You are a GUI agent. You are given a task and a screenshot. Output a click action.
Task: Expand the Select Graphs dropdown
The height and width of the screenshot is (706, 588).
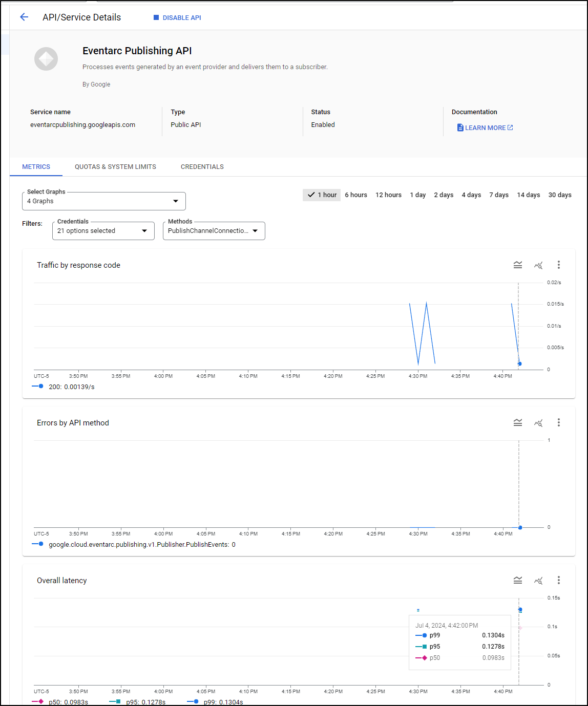(x=104, y=201)
